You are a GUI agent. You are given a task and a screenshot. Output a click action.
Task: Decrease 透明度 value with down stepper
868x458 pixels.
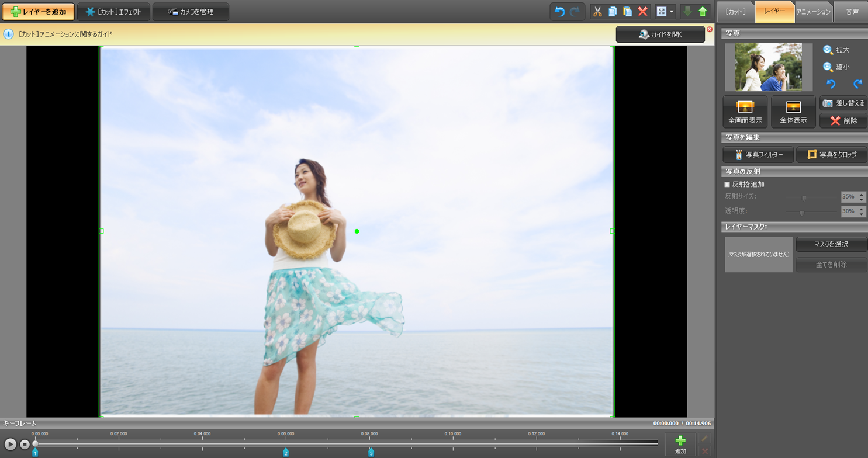(862, 214)
